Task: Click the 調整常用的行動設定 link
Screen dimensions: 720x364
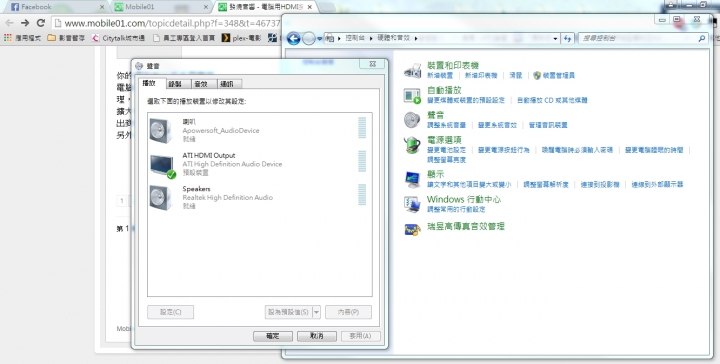Action: (456, 209)
